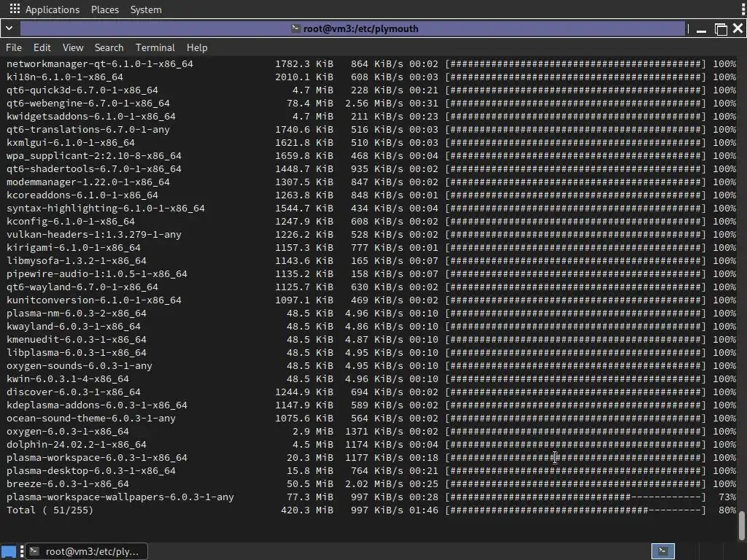Click text libmysofa-1.3.2-1-x86_64

tap(76, 261)
